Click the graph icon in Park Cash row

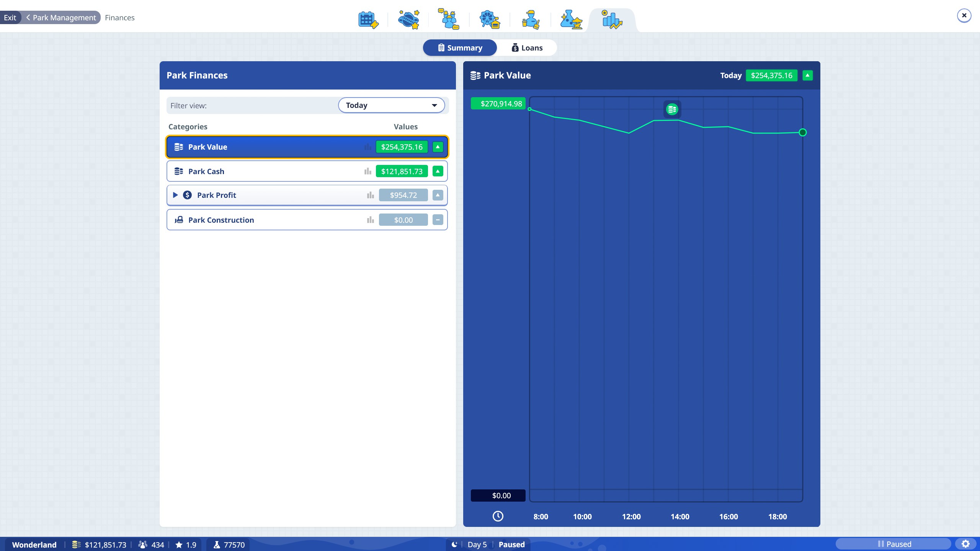pos(368,171)
